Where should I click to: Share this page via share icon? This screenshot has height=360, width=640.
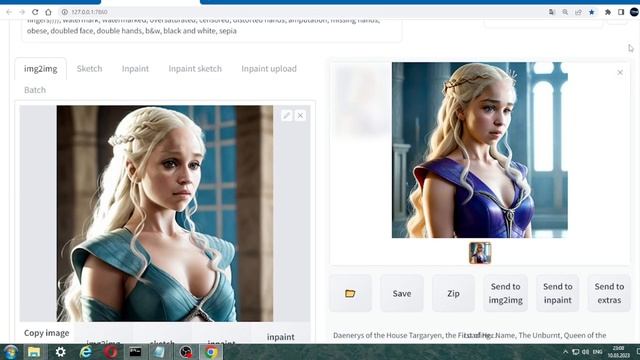[x=578, y=12]
